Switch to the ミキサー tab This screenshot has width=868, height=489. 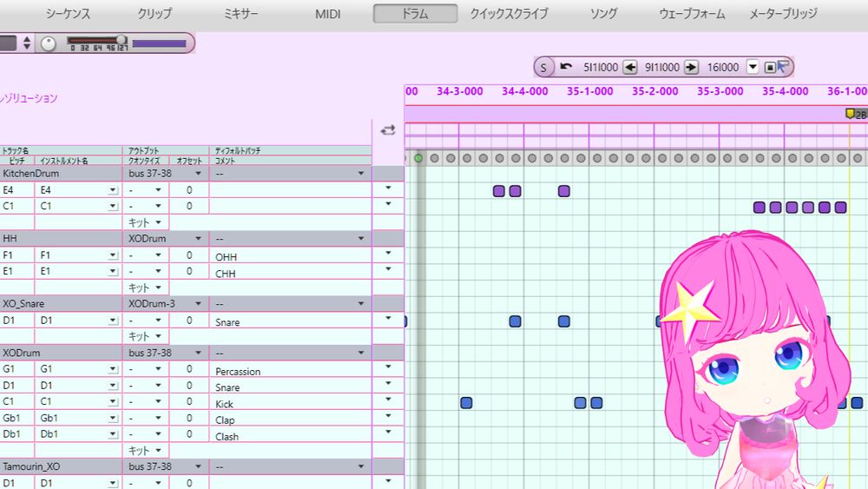coord(241,13)
